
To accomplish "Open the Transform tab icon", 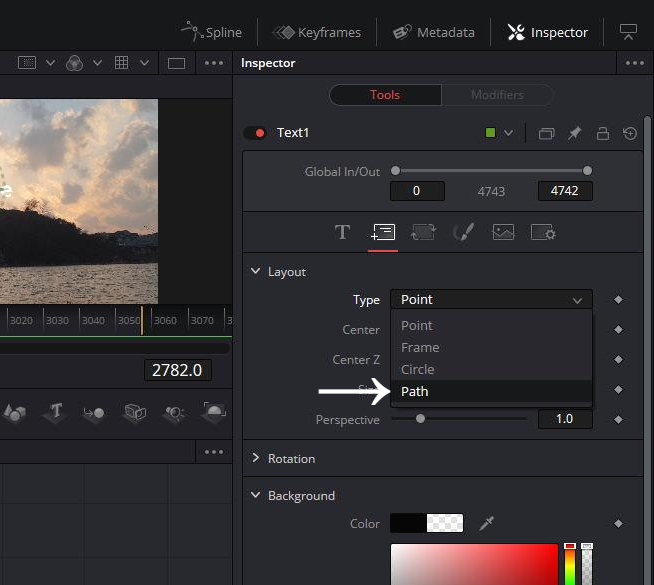I will pyautogui.click(x=423, y=232).
